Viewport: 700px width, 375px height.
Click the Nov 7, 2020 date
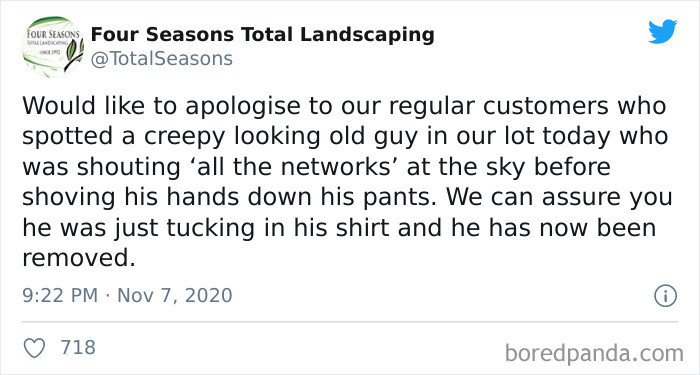coord(175,296)
